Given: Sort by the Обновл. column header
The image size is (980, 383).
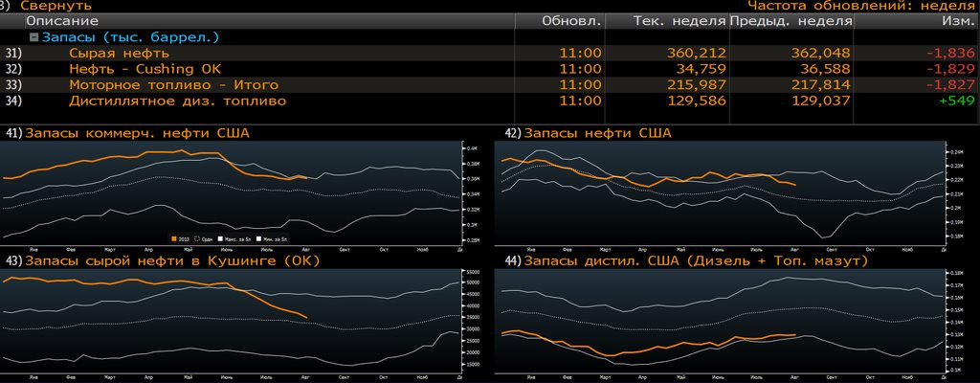Looking at the screenshot, I should tap(571, 20).
